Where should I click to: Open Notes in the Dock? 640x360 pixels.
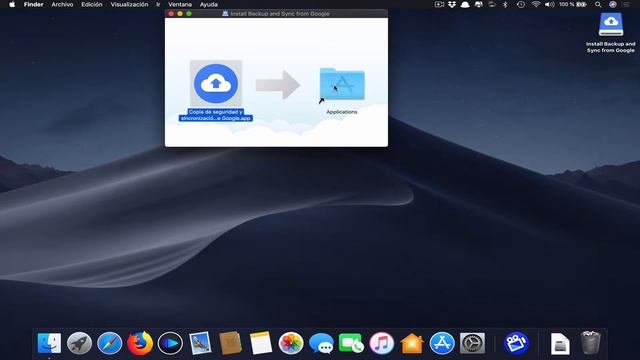260,343
